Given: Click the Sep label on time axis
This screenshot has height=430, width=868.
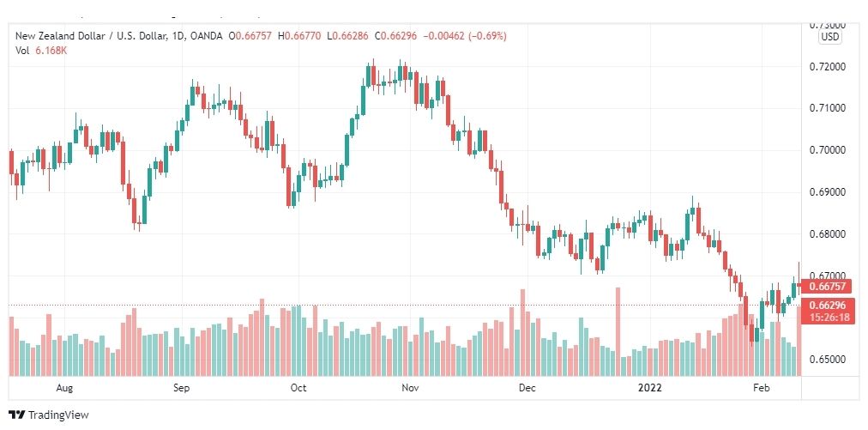Looking at the screenshot, I should pos(181,388).
